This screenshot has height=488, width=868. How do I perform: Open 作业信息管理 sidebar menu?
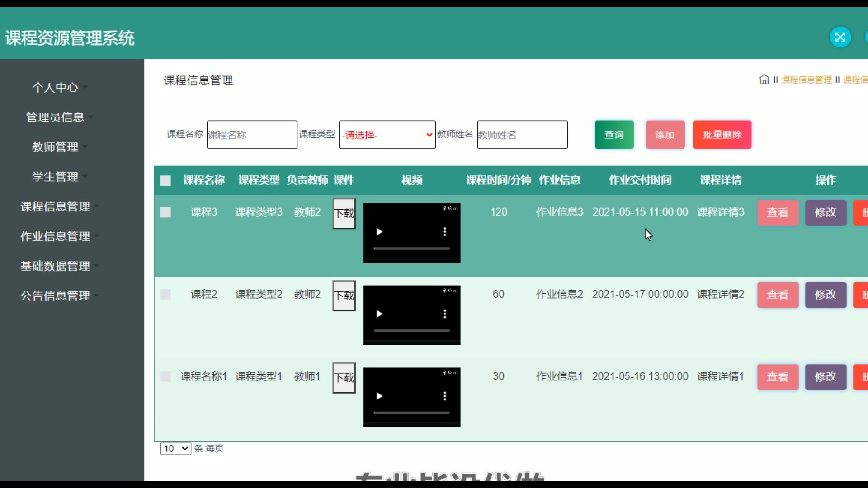coord(55,236)
